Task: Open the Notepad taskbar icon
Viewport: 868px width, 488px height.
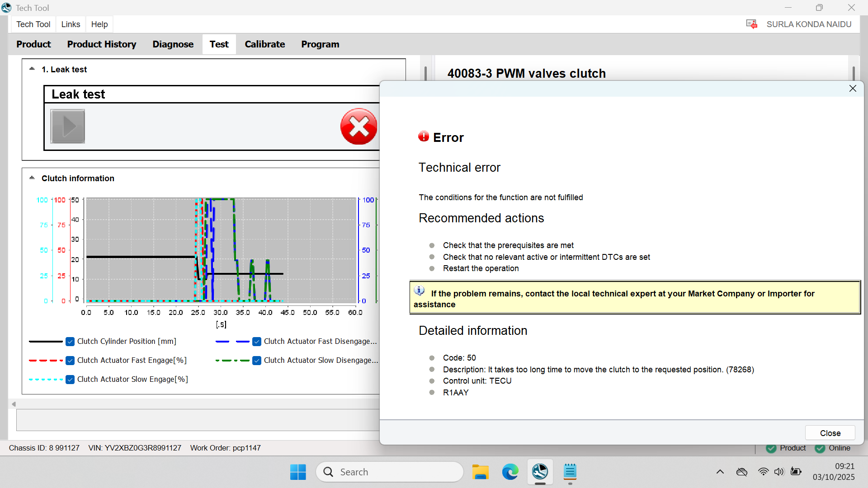Action: (570, 472)
